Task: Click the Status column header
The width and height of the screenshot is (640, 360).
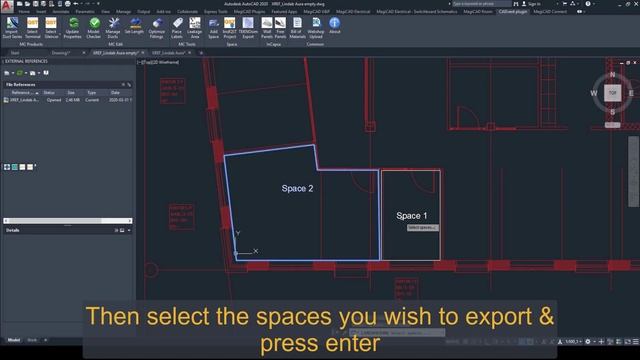Action: [x=49, y=93]
